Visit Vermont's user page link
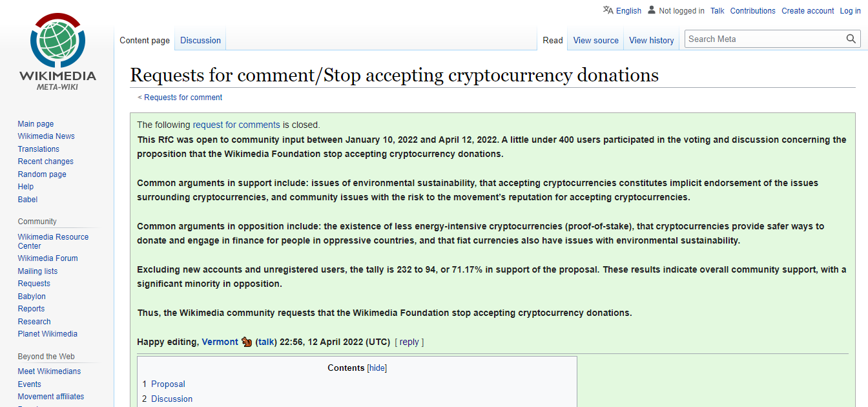 [220, 342]
